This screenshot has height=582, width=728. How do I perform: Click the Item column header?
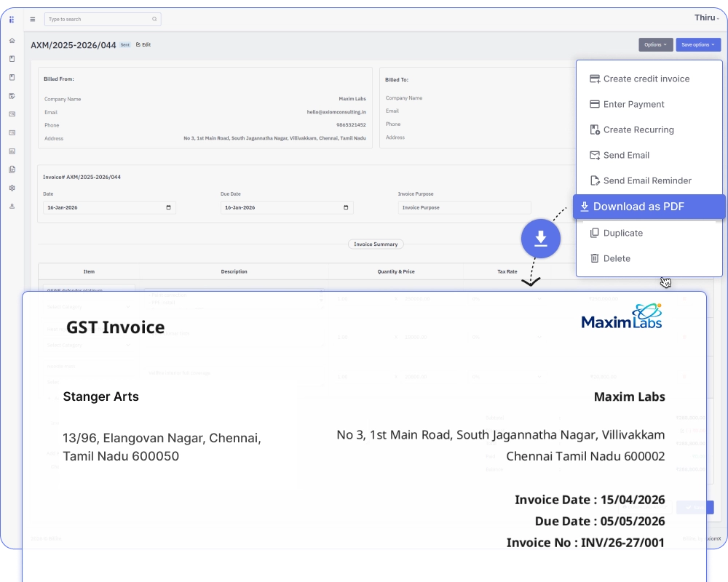point(89,271)
